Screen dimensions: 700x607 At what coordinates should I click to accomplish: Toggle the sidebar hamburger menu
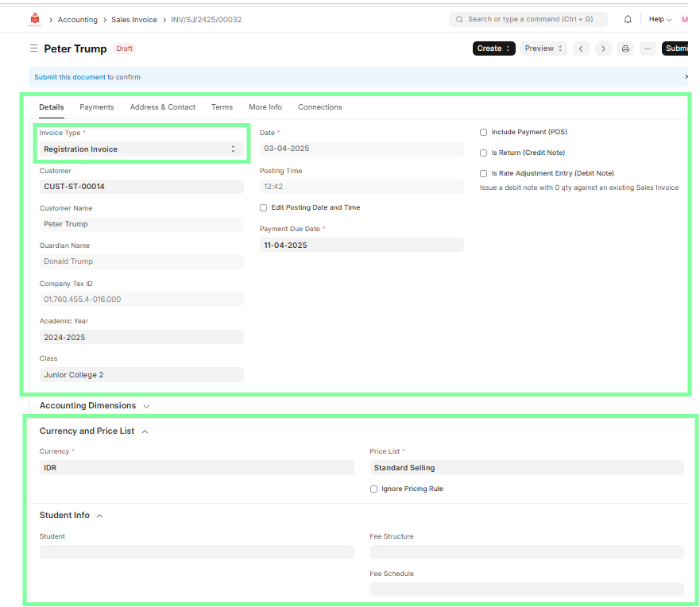[x=33, y=48]
